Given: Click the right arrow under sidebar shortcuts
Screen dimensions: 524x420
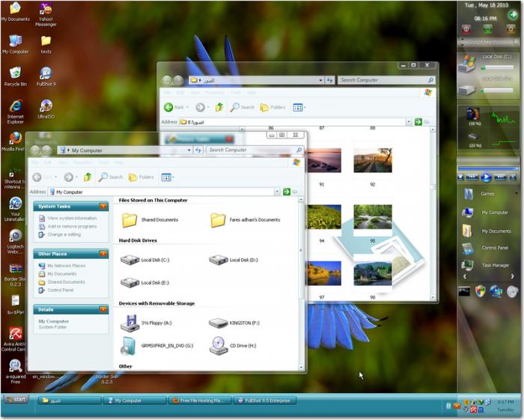Looking at the screenshot, I should 512,276.
